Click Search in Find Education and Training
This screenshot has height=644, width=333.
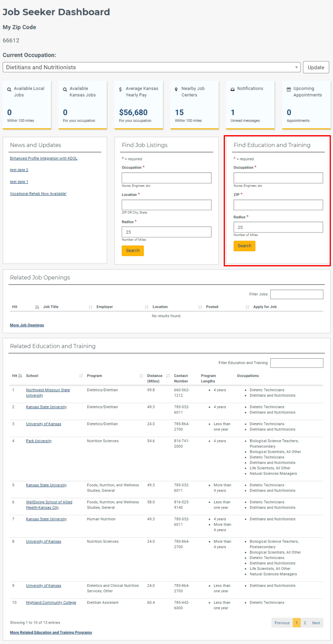[x=244, y=246]
